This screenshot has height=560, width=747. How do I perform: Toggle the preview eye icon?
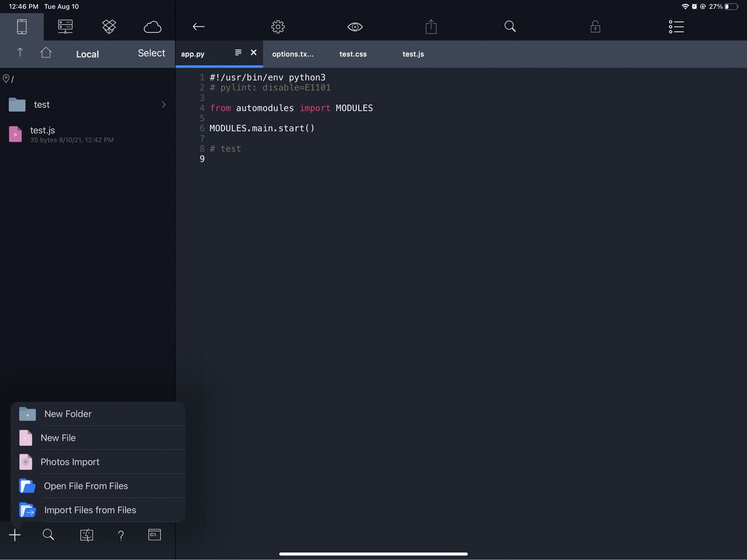(355, 27)
